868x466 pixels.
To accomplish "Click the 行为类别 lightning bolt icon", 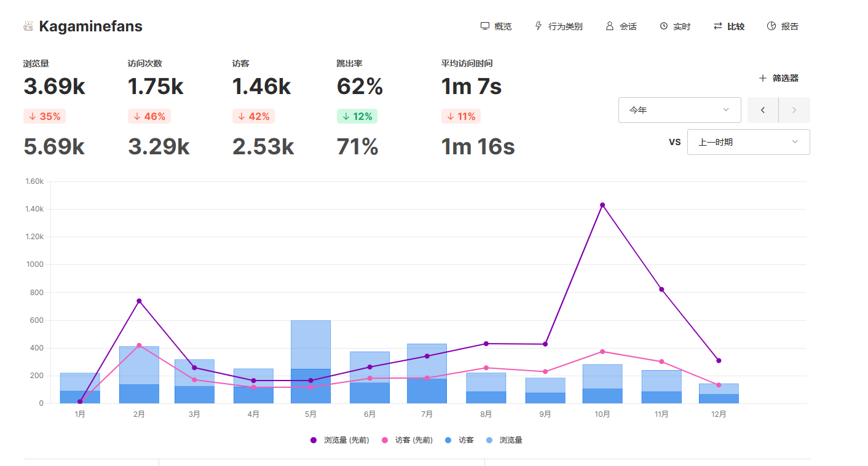I will (539, 26).
